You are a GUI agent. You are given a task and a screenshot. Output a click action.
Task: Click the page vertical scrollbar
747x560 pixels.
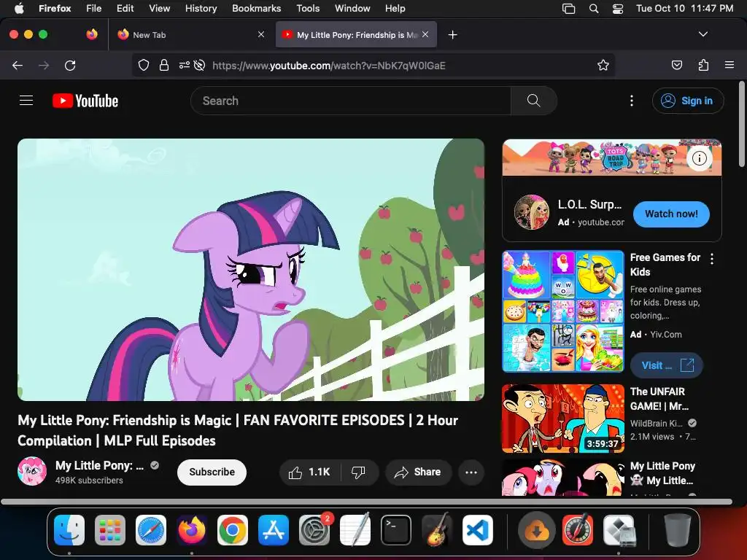pos(741,124)
